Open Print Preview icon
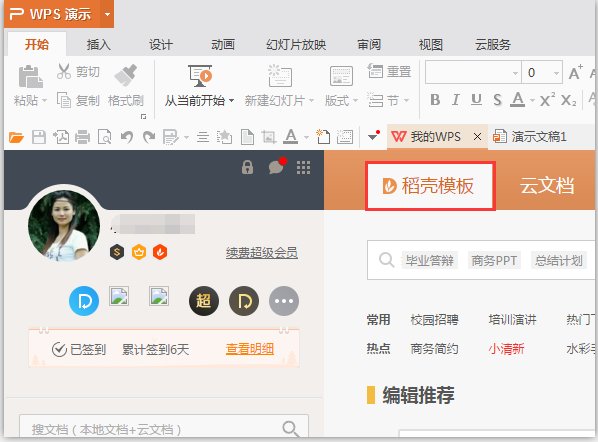The image size is (598, 442). [104, 137]
